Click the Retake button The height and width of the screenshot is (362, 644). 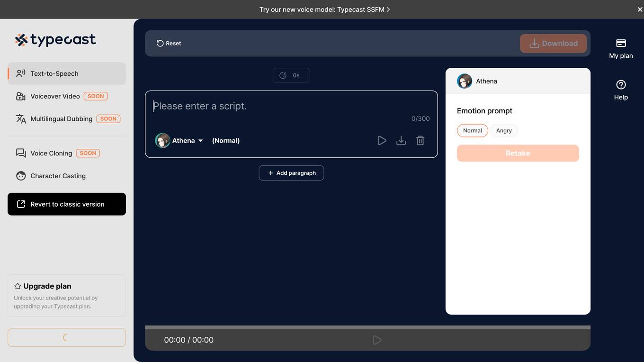pos(518,153)
